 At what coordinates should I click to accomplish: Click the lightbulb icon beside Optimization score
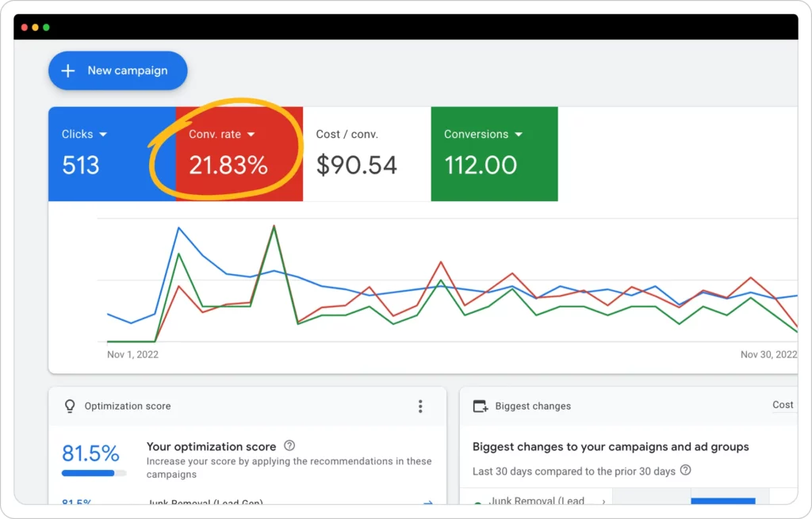70,406
